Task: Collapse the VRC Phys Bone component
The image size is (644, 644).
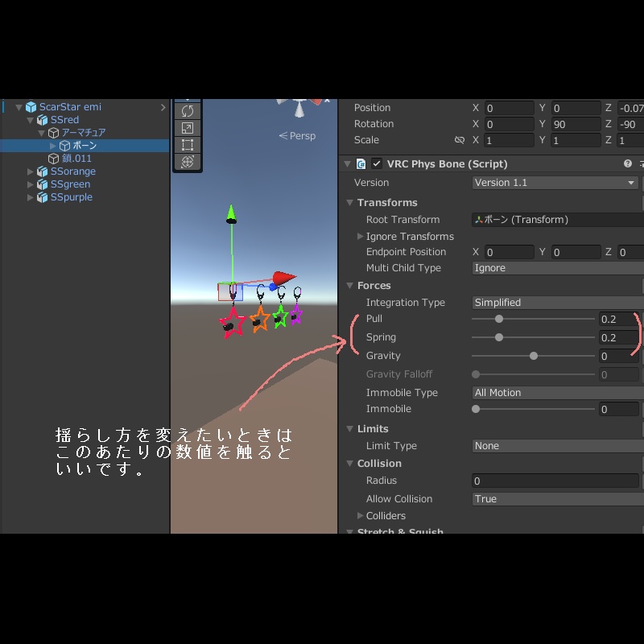Action: coord(348,164)
